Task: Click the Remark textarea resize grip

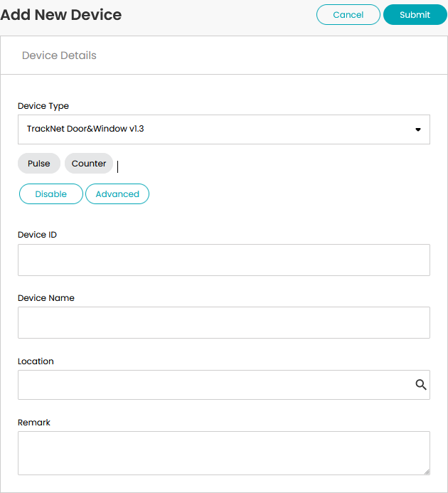Action: click(427, 472)
